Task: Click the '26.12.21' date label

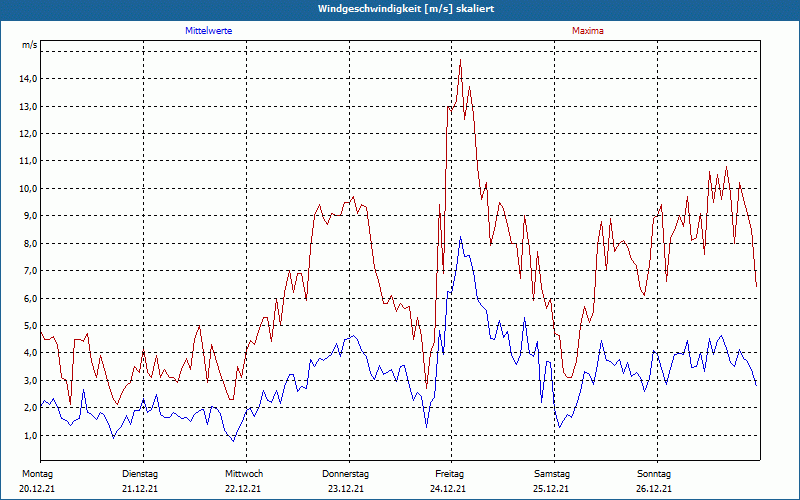Action: [x=654, y=489]
